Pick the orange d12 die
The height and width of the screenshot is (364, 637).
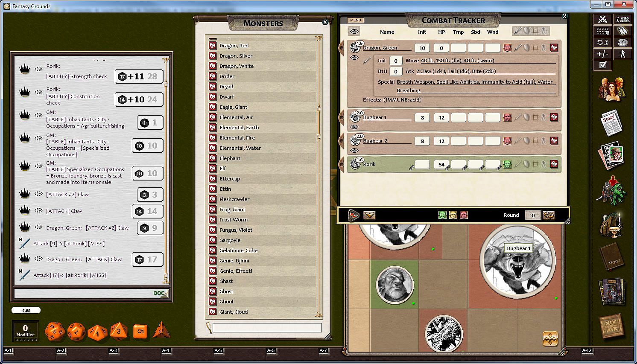click(x=76, y=331)
